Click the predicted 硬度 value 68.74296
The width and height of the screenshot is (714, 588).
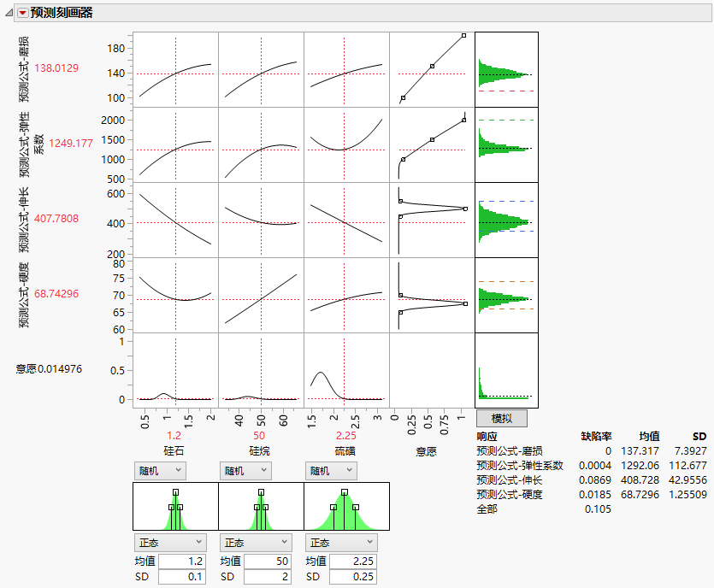56,294
